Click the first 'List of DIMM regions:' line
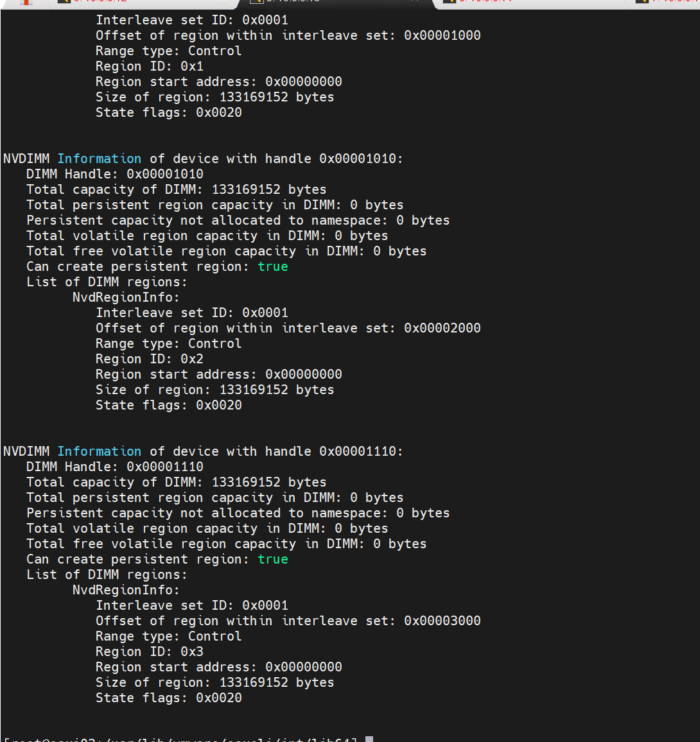 pos(107,282)
